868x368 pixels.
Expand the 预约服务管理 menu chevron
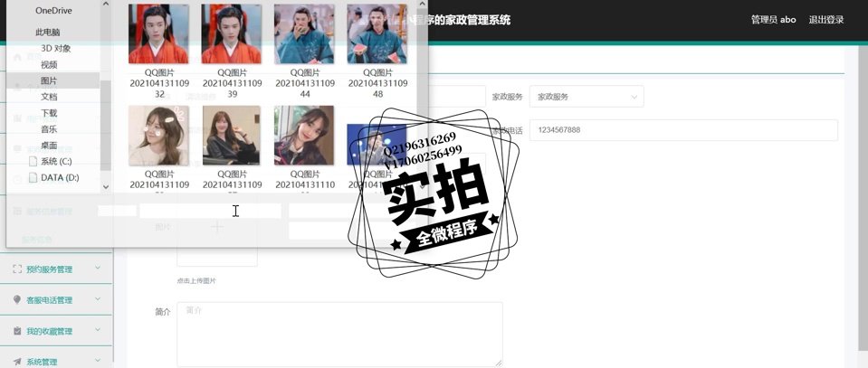[x=98, y=269]
